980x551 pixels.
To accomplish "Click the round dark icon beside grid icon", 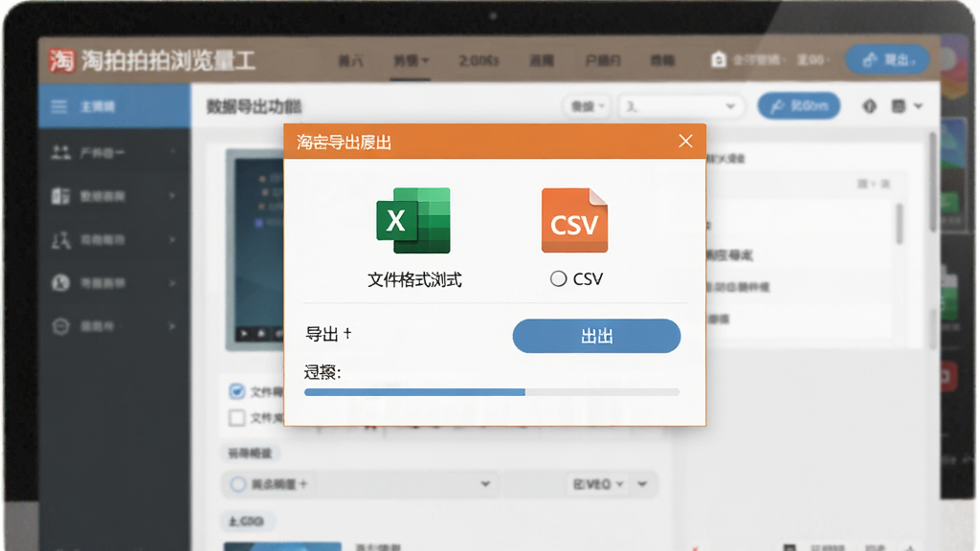I will pos(869,106).
